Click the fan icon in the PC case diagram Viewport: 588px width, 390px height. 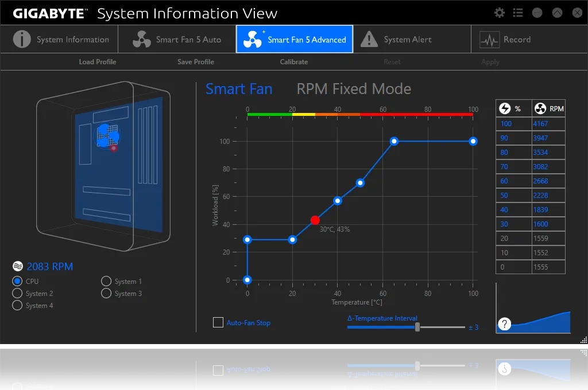click(107, 135)
